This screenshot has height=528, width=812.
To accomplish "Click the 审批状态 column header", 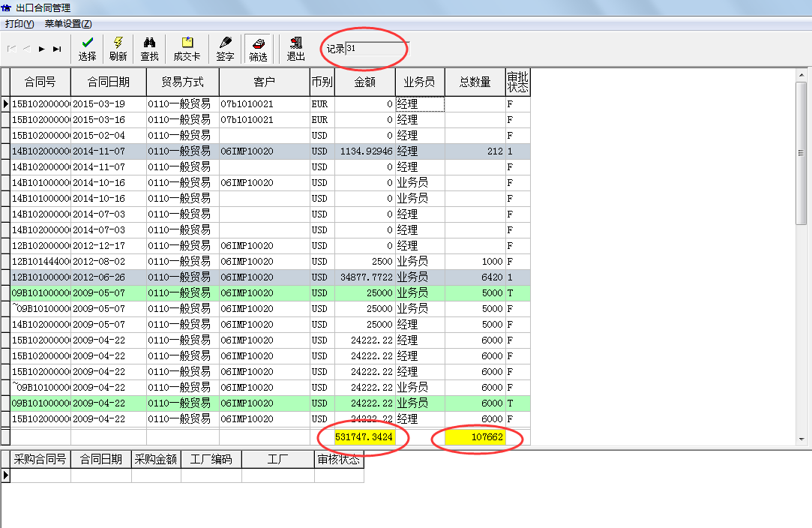I will click(518, 82).
